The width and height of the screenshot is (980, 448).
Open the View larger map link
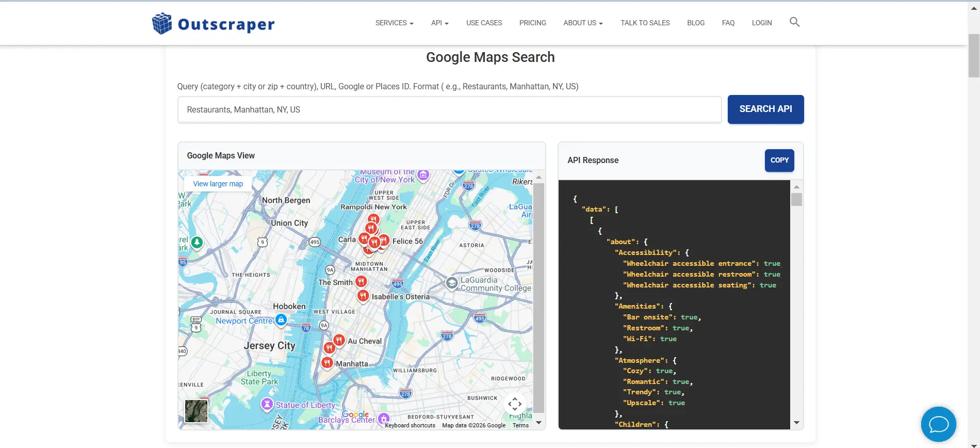[218, 184]
